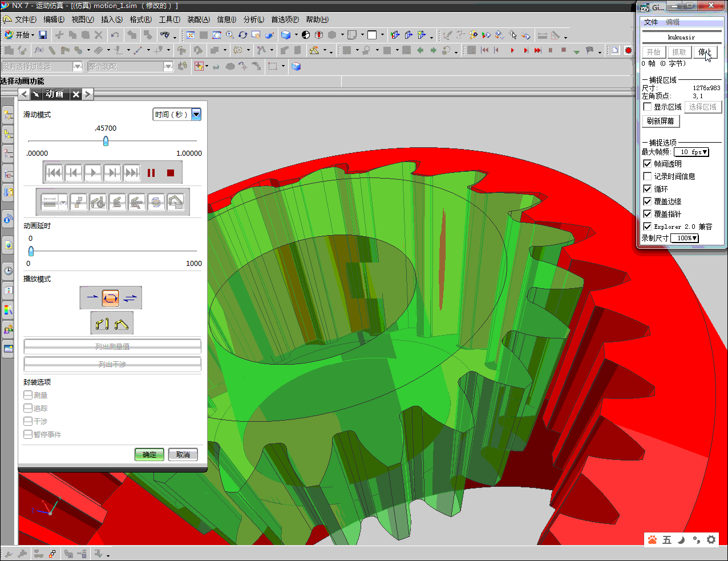Click the red play icon in main toolbar

tap(512, 50)
